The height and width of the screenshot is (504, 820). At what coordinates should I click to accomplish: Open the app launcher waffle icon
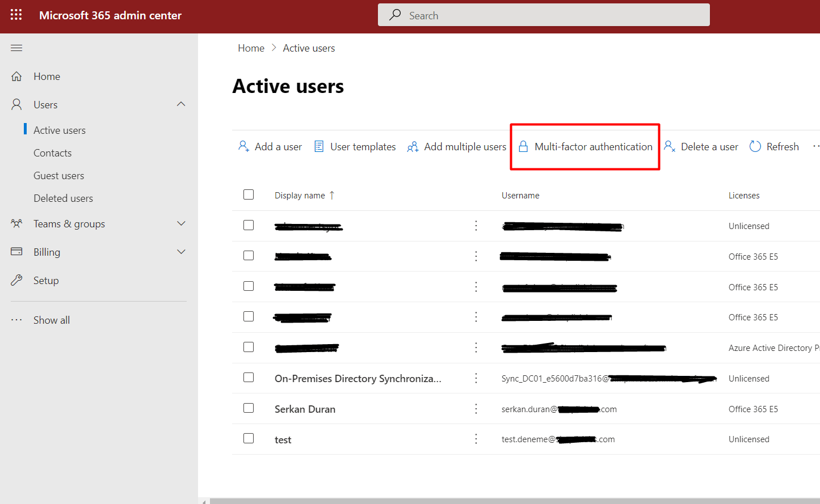[16, 15]
